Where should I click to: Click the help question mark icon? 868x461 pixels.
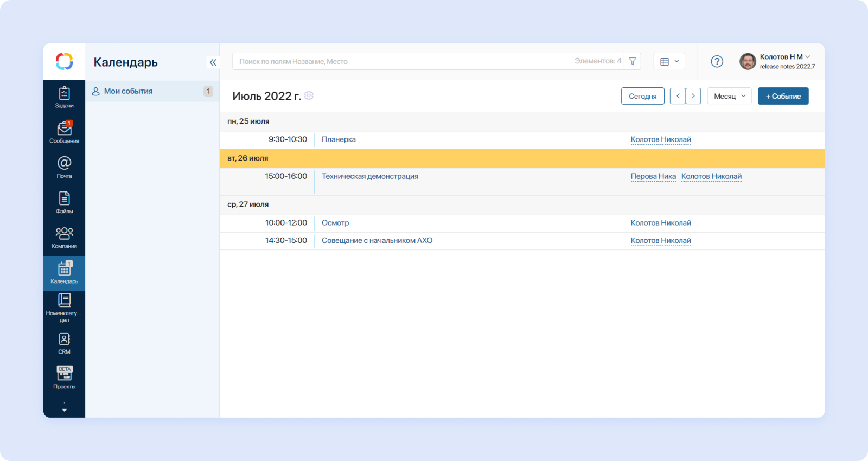[x=717, y=62]
